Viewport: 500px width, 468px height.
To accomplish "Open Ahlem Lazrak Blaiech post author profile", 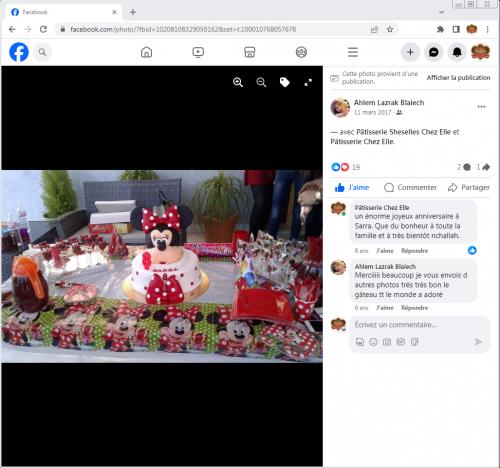I will pyautogui.click(x=389, y=103).
